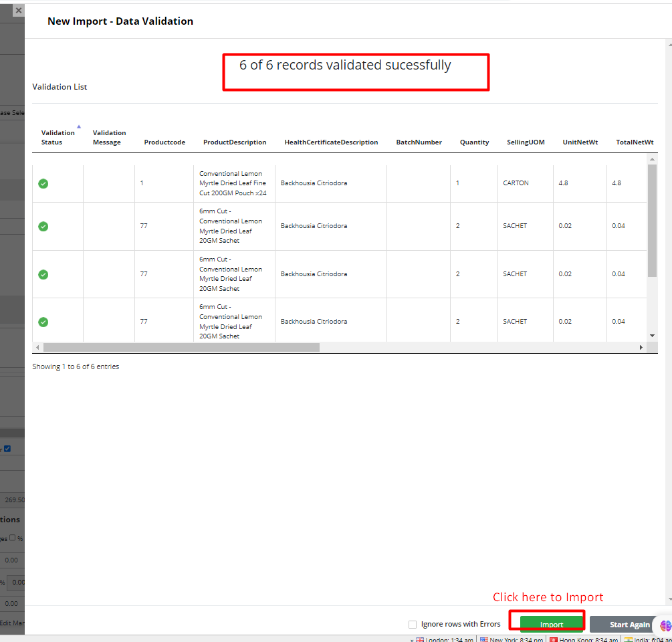The image size is (672, 642).
Task: Click the green Import button
Action: [x=552, y=625]
